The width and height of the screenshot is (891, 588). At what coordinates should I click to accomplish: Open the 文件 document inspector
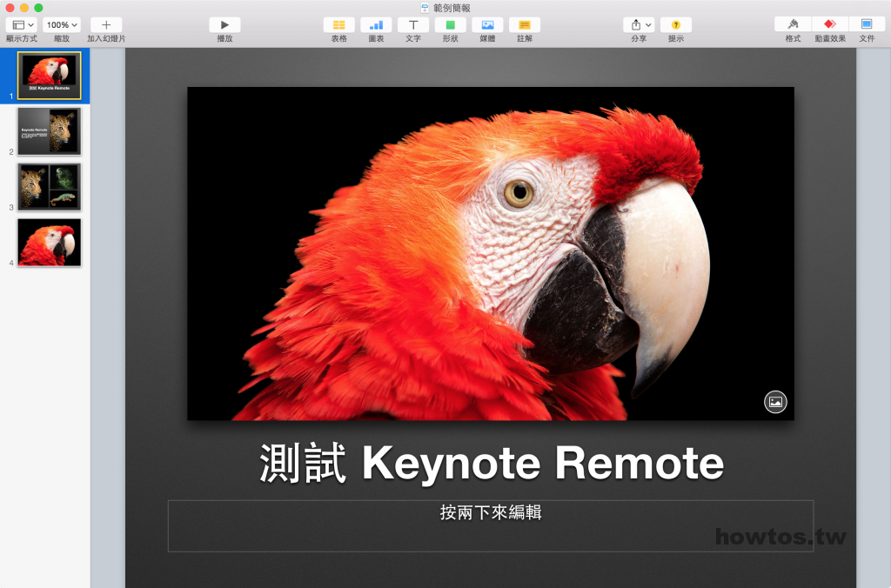click(x=867, y=24)
